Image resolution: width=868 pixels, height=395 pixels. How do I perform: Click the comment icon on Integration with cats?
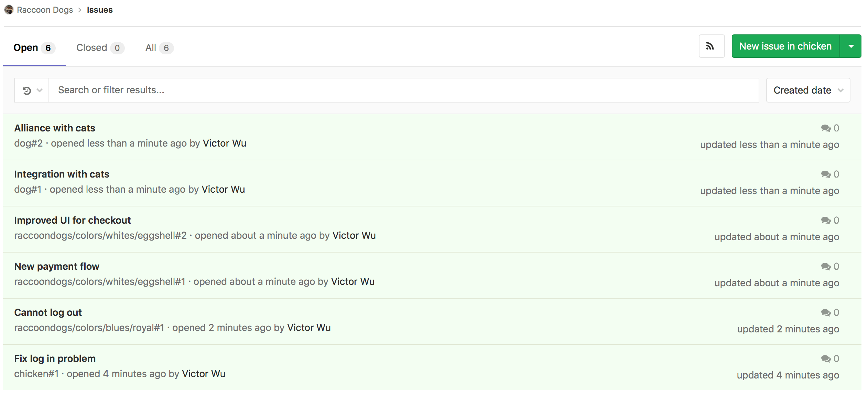(x=825, y=174)
